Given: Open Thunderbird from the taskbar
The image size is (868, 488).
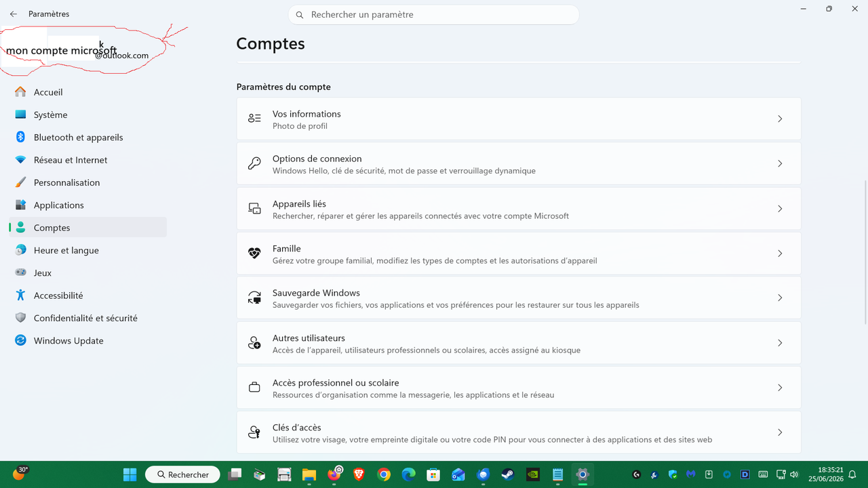Looking at the screenshot, I should click(483, 474).
